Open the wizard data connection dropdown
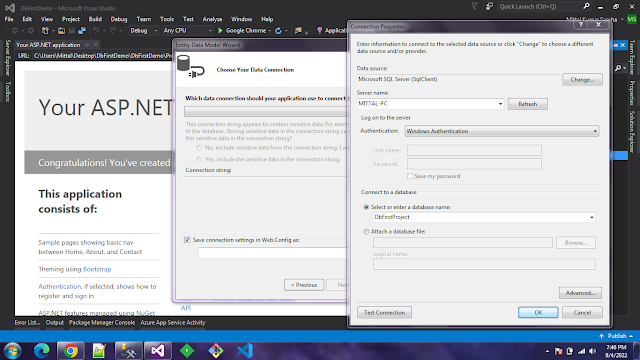Screen dimensions: 640x360 [x=265, y=111]
